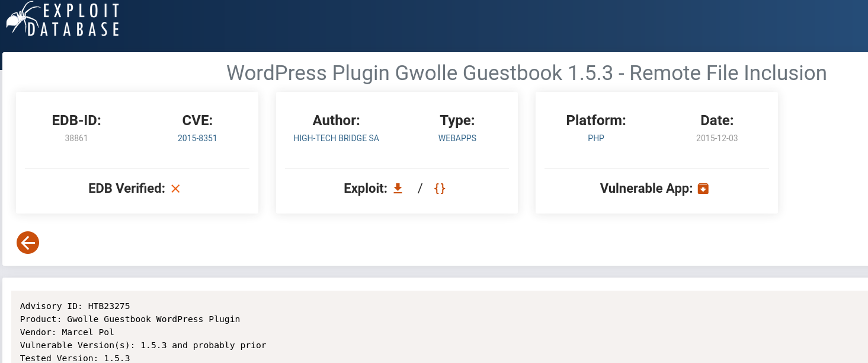The image size is (868, 363).
Task: Click the Author: heading
Action: [x=336, y=120]
